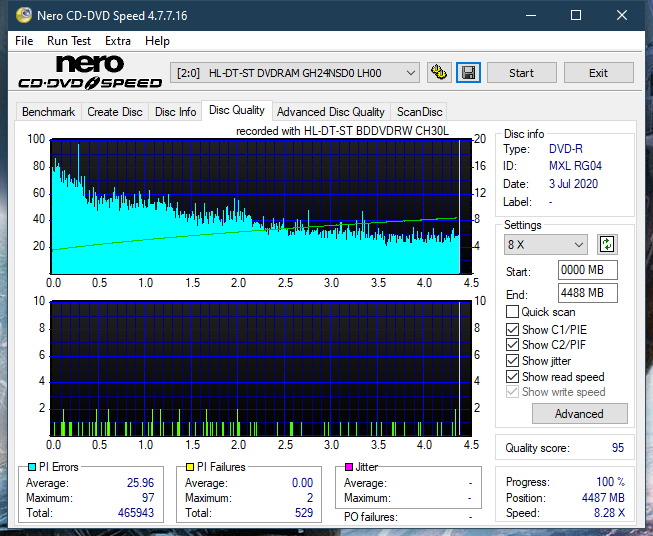Save results with the floppy disk icon
653x536 pixels.
coord(469,73)
